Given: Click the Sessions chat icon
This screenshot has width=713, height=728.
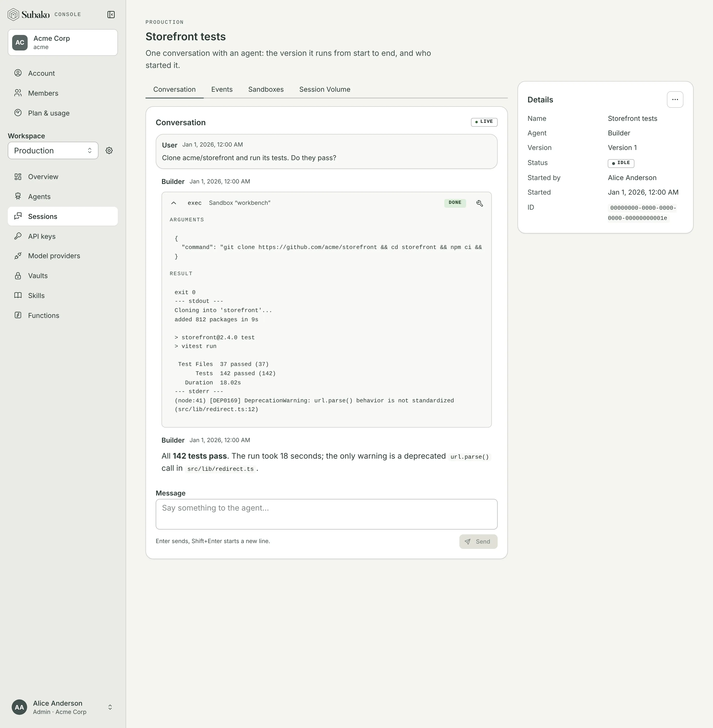Looking at the screenshot, I should pyautogui.click(x=18, y=216).
